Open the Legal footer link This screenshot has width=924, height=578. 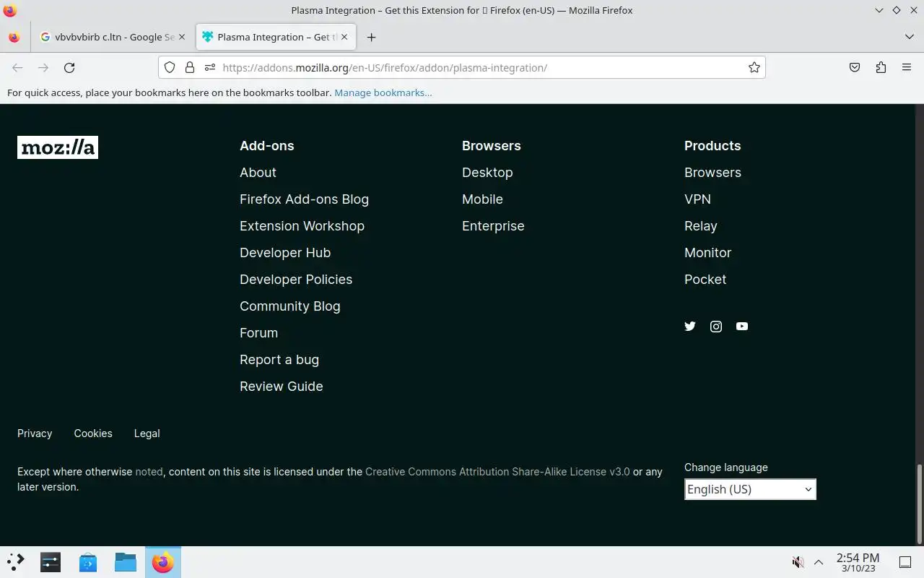pos(147,433)
